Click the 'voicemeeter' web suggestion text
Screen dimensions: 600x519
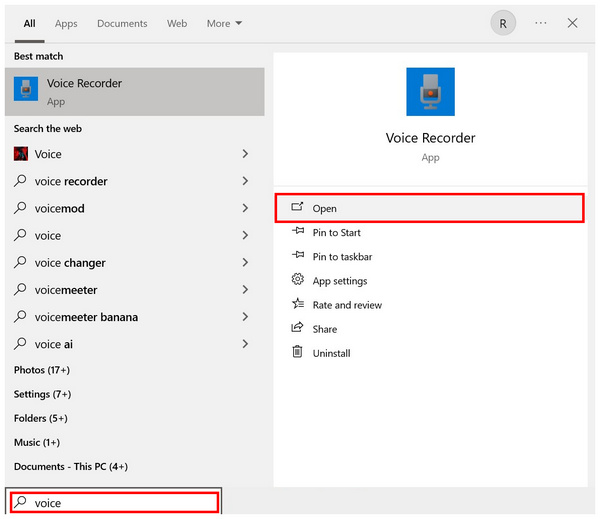pyautogui.click(x=66, y=290)
